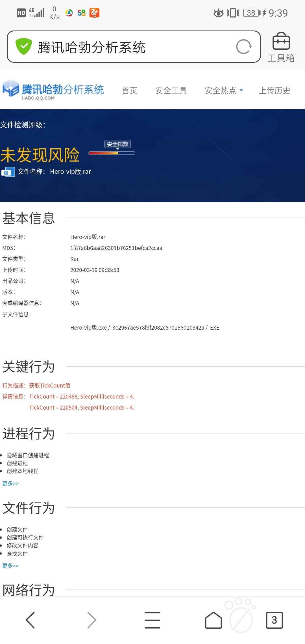Viewport: 305px width, 644px height.
Task: Select the banner file name Hero-vip版.rar
Action: (71, 171)
